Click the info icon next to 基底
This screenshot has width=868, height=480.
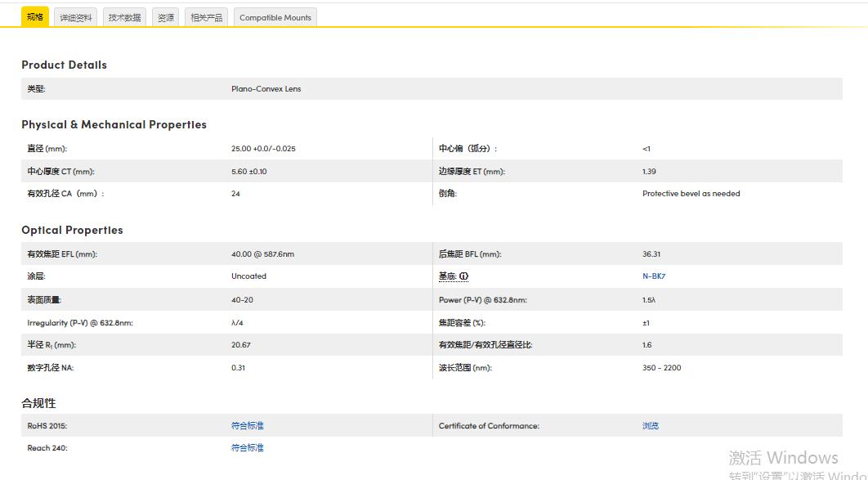(464, 276)
